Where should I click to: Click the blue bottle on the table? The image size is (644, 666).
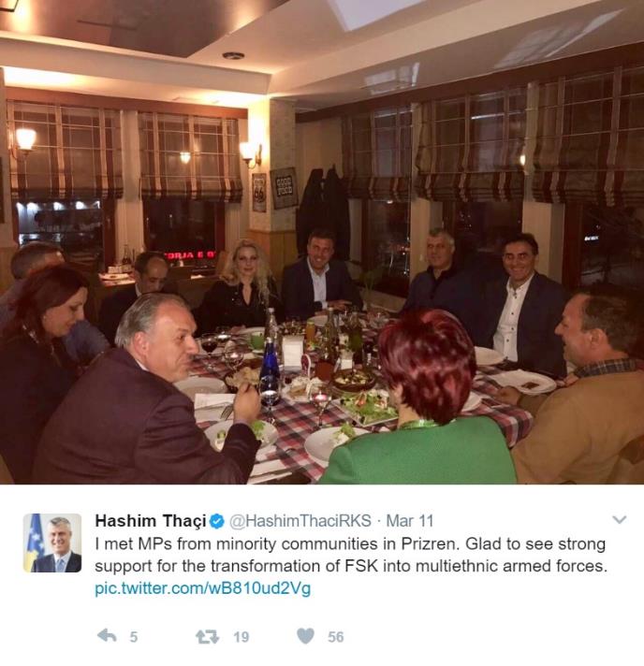[x=270, y=370]
